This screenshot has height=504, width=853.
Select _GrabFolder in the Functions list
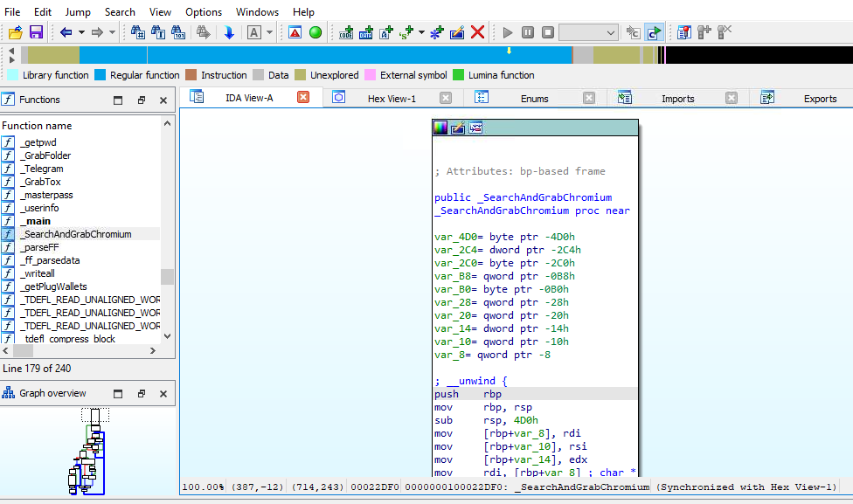tap(80, 155)
